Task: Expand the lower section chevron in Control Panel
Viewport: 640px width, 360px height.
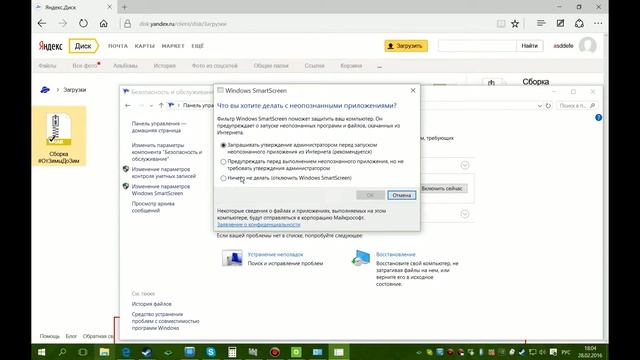Action: pyautogui.click(x=464, y=214)
